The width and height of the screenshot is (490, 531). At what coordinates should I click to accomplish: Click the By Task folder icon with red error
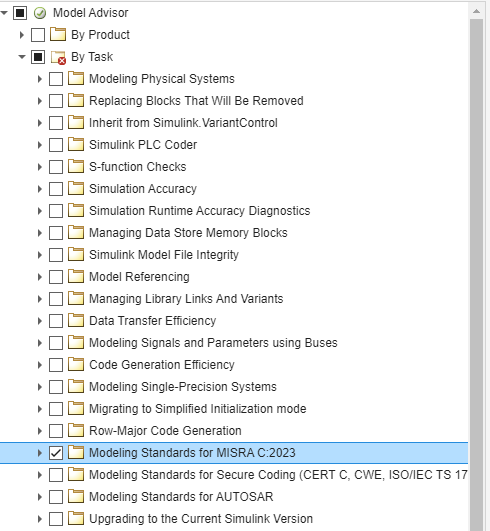[58, 57]
